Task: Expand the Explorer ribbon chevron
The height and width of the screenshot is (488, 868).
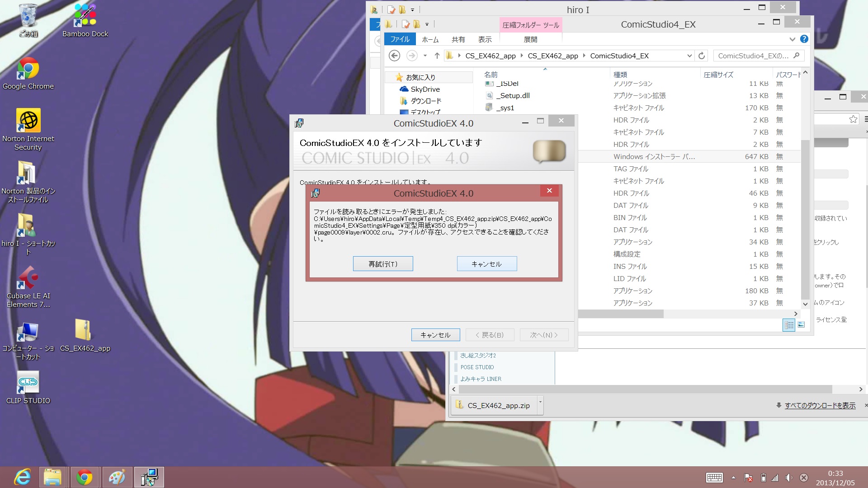Action: point(792,39)
